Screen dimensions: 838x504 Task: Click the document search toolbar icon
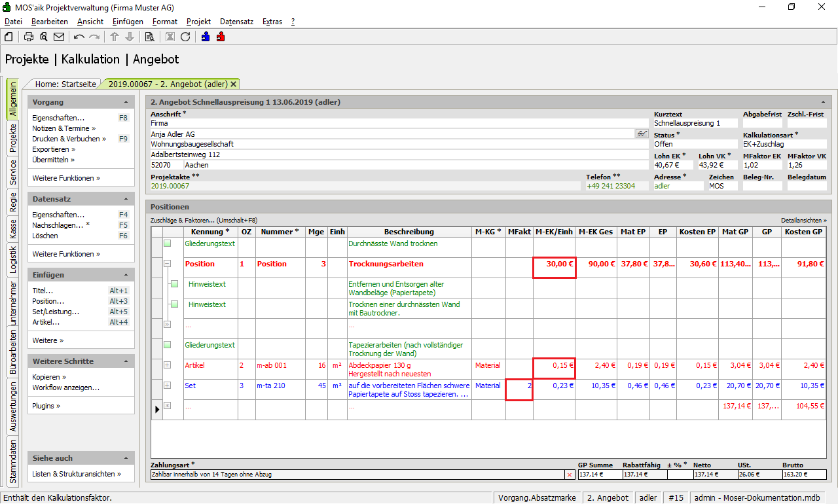[150, 37]
